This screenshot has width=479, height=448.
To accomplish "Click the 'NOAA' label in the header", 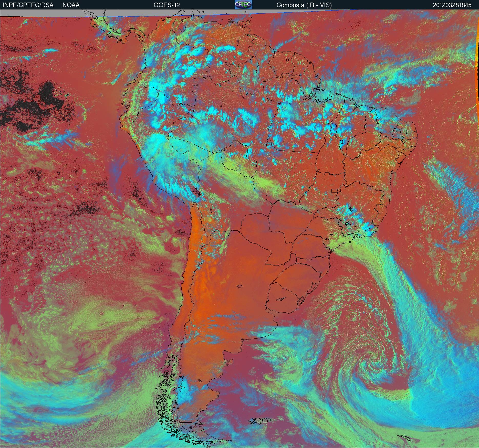I will pyautogui.click(x=71, y=5).
